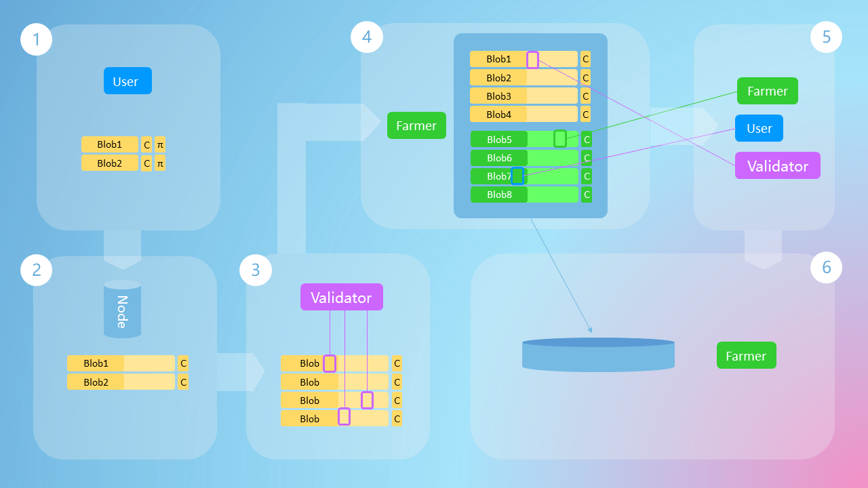Select Blob2 in the Farmer's blob list
Screen dimensions: 868x488
click(x=524, y=77)
